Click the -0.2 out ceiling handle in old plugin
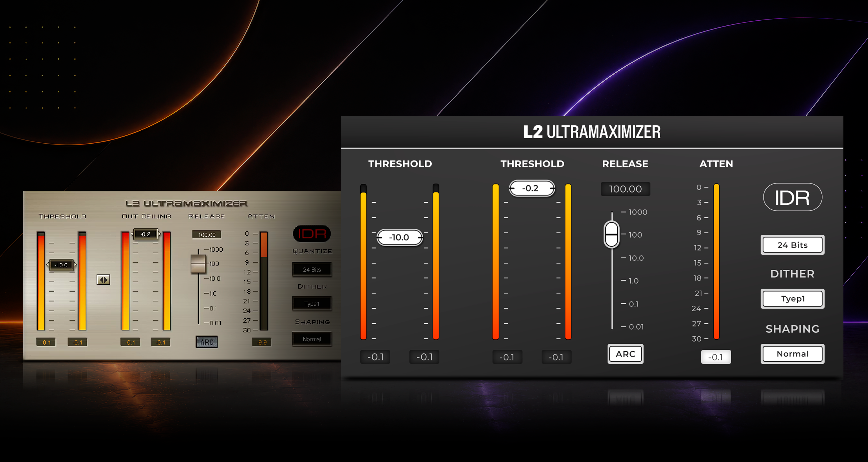The width and height of the screenshot is (868, 462). (146, 234)
